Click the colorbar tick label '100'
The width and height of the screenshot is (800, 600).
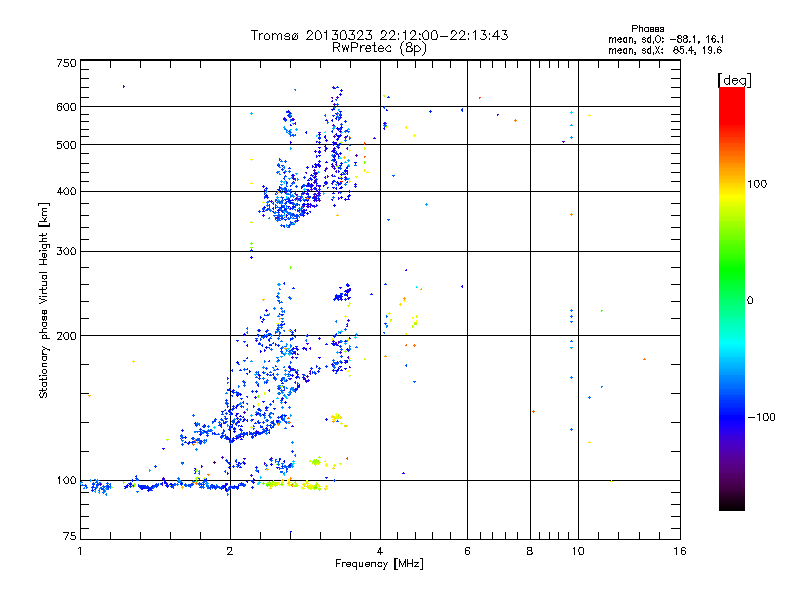tap(757, 184)
